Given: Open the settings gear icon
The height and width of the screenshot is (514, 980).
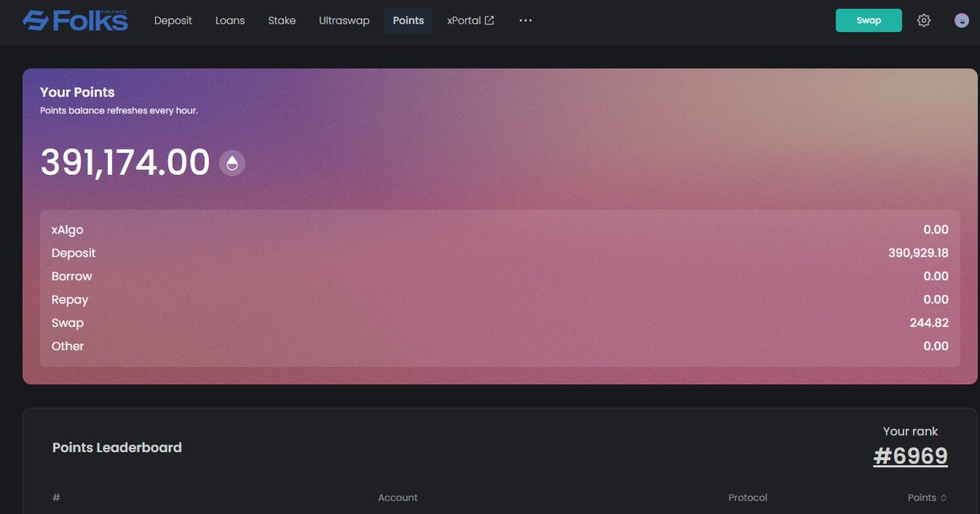Looking at the screenshot, I should [924, 20].
